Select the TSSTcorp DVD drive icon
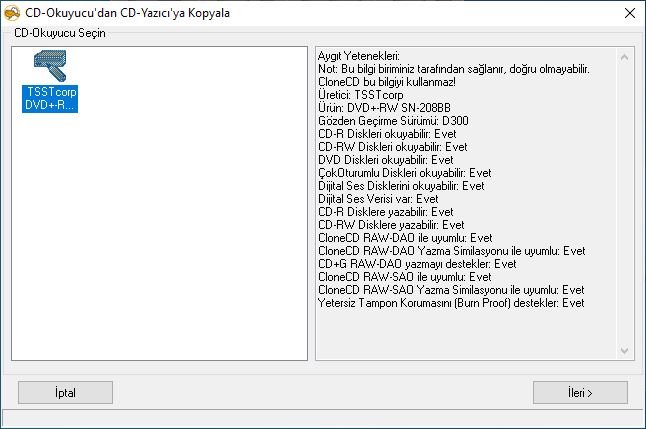 point(50,66)
